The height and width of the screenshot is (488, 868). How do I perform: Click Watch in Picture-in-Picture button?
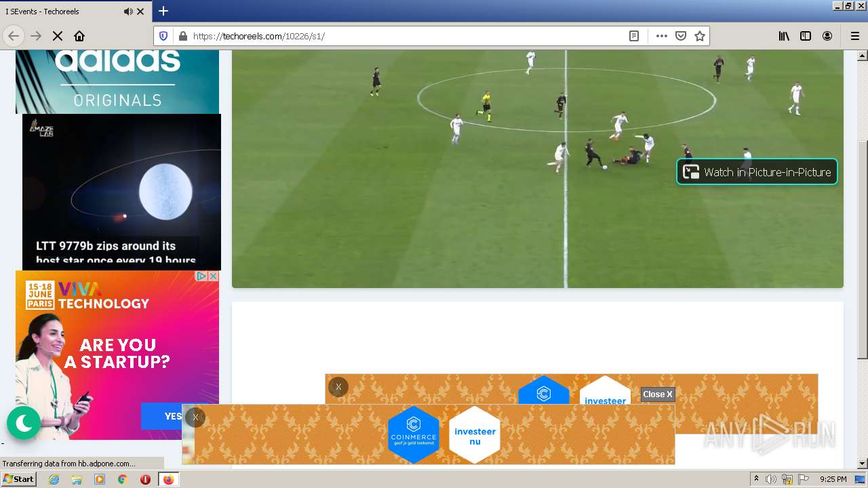click(x=757, y=172)
